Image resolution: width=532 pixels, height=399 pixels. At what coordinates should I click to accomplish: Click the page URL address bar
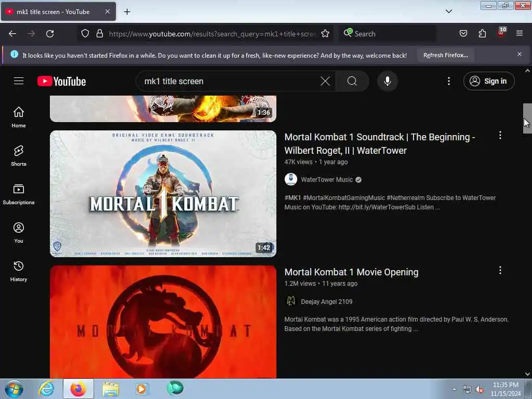212,34
